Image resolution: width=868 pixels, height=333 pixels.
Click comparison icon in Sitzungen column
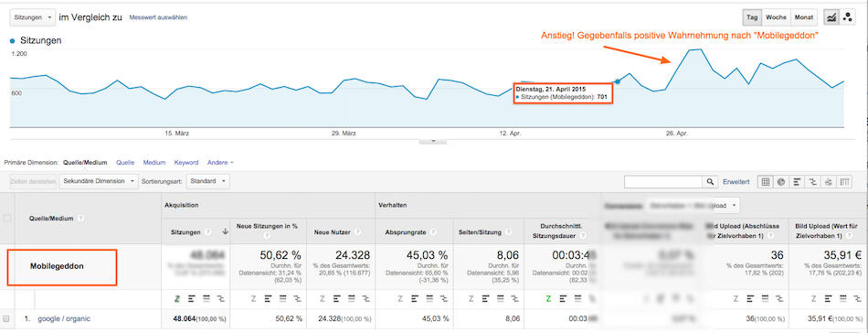coord(220,299)
